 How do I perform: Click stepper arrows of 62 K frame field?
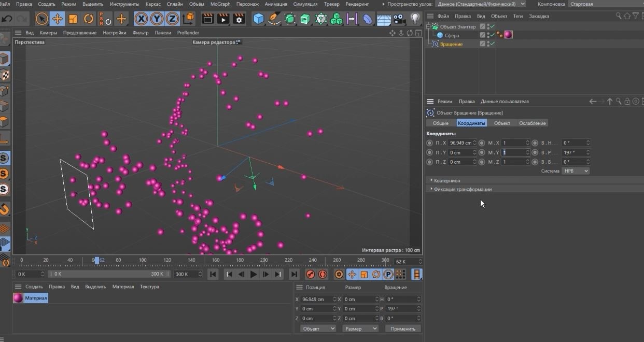(420, 262)
